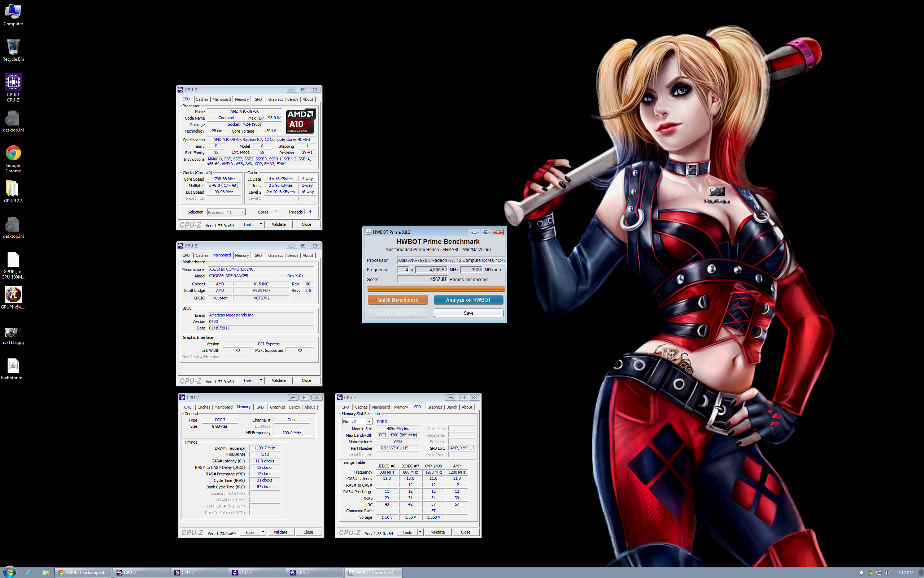Open Bench tab in the Mainboard window

[292, 255]
